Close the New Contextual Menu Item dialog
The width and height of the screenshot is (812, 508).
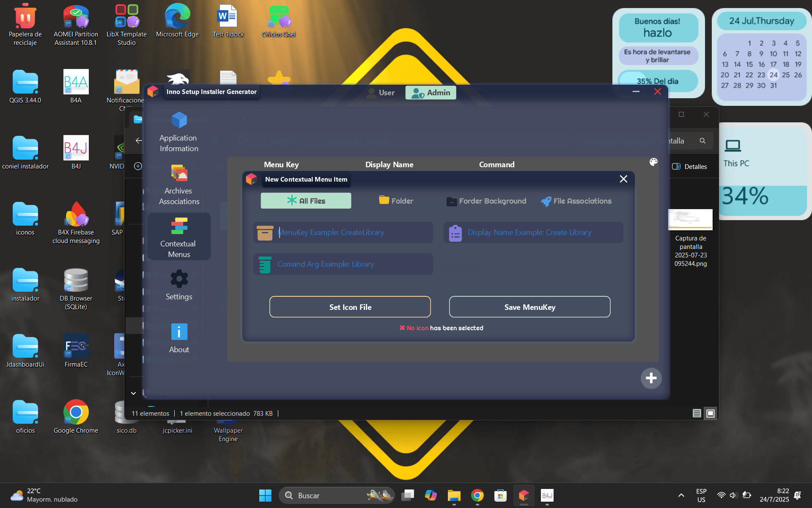(x=623, y=179)
